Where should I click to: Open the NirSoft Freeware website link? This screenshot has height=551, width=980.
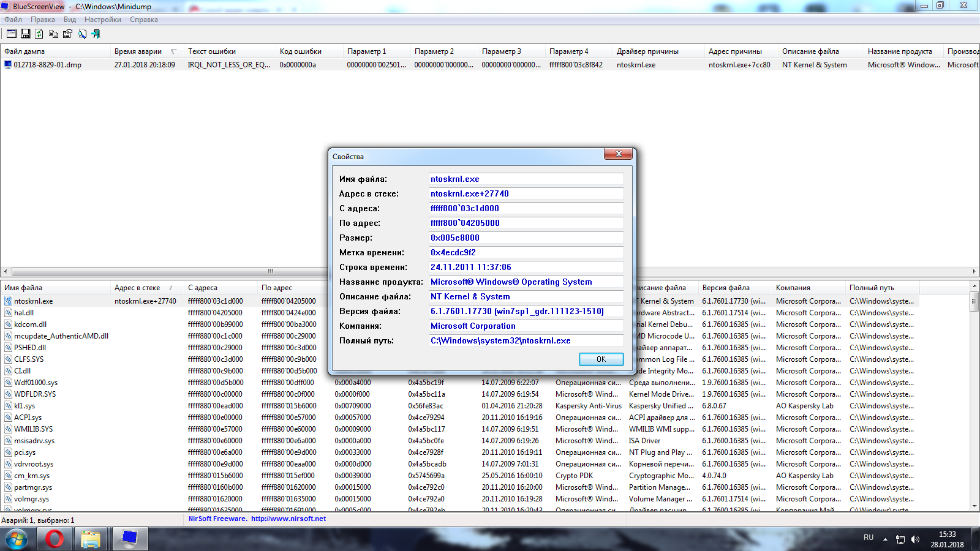point(257,519)
